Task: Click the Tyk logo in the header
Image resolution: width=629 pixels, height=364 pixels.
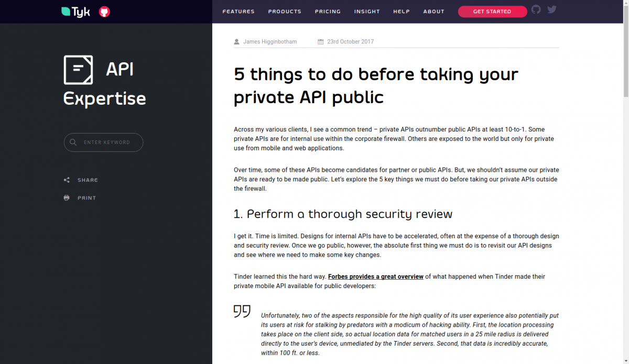Action: (75, 12)
